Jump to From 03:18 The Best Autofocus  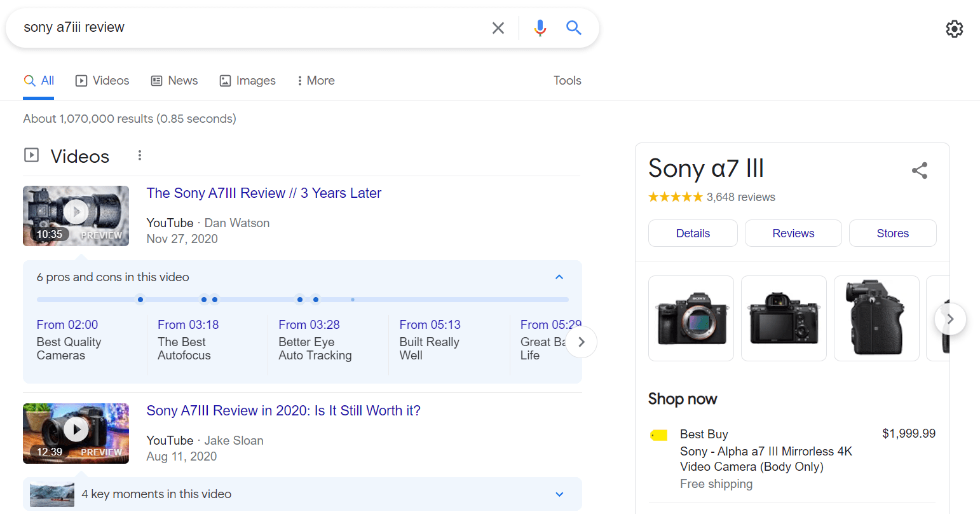point(188,340)
